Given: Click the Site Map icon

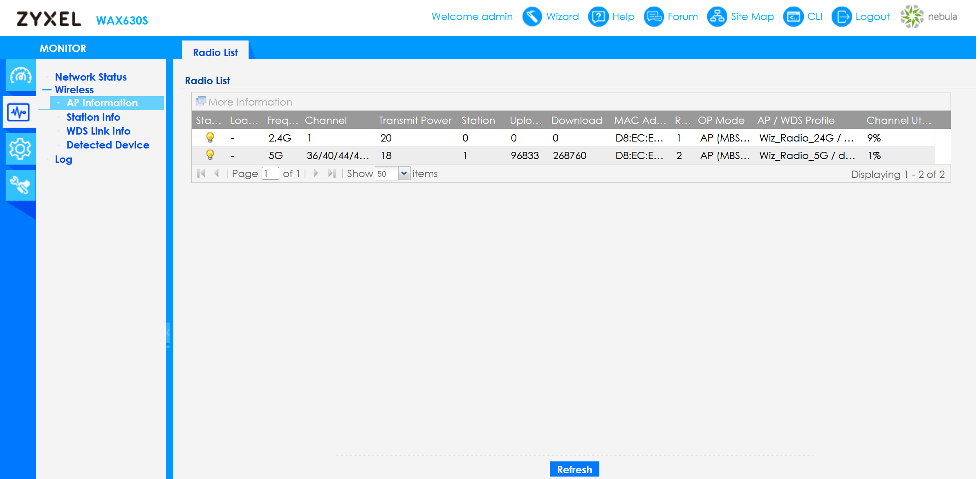Looking at the screenshot, I should [x=717, y=17].
